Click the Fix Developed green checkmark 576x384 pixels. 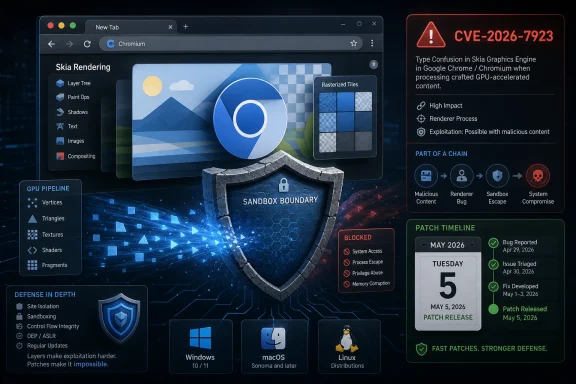coord(493,287)
